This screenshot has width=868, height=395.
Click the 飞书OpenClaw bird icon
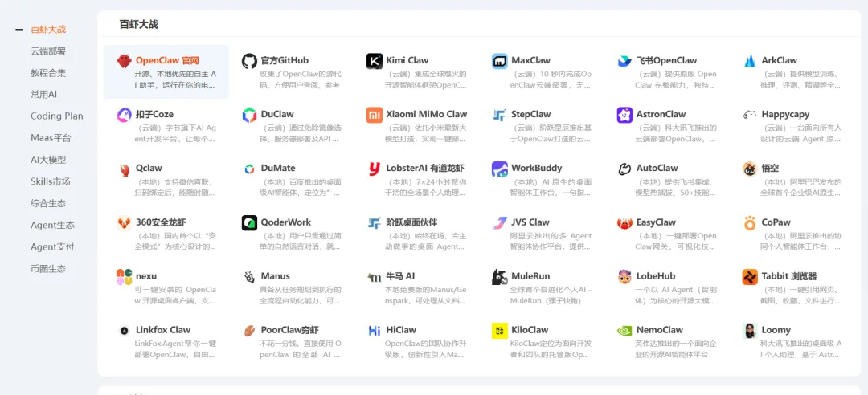click(x=625, y=61)
